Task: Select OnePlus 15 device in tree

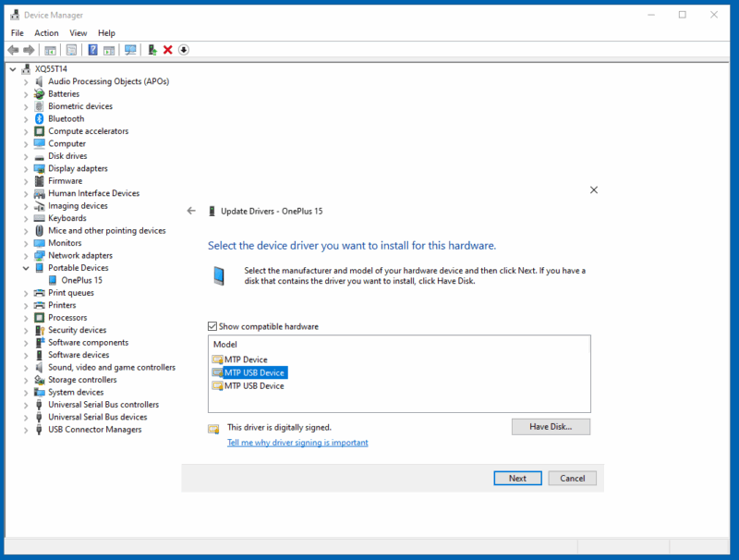Action: click(x=81, y=280)
